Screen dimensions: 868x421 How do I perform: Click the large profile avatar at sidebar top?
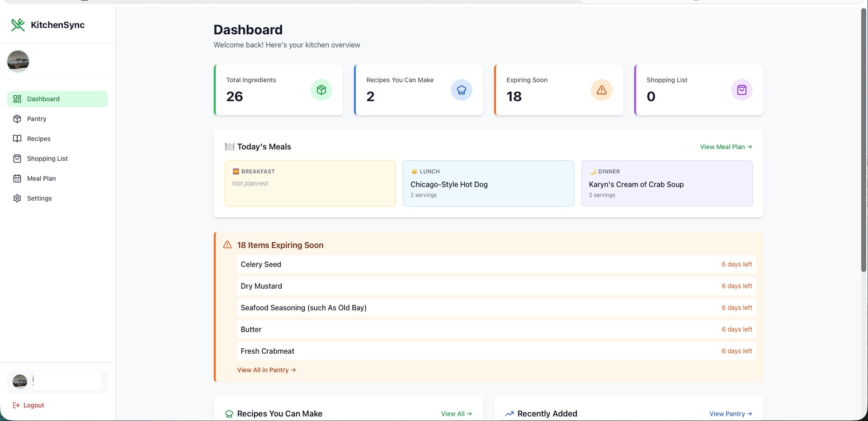18,61
